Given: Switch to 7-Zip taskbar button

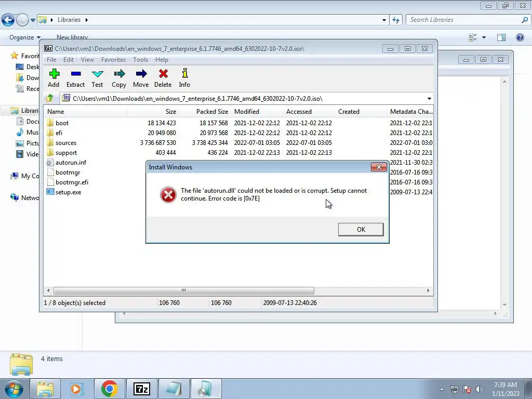Looking at the screenshot, I should point(141,389).
